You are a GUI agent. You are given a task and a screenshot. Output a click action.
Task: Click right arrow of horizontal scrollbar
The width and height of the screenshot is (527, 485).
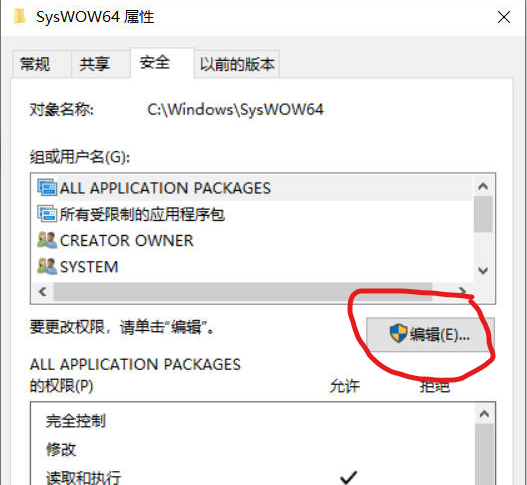coord(463,290)
